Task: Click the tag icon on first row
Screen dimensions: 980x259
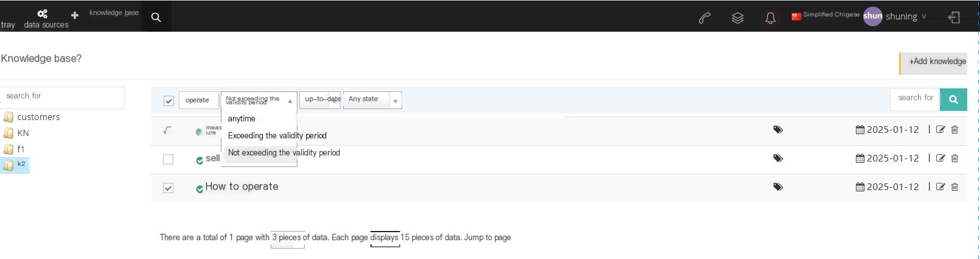Action: coord(777,130)
